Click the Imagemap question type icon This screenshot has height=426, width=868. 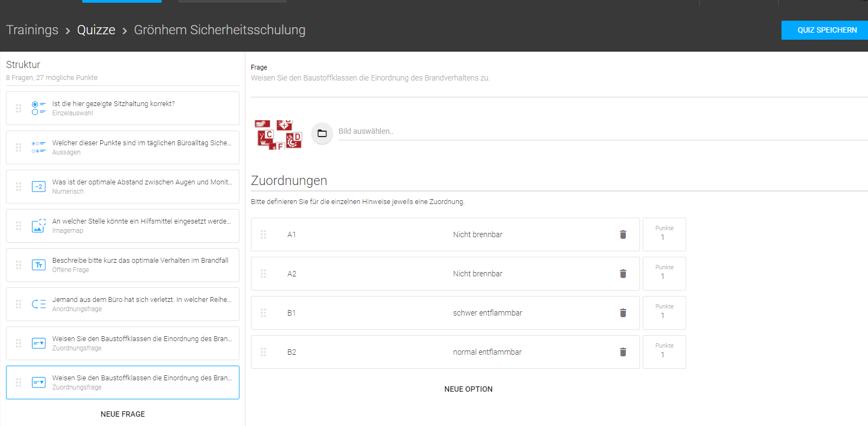click(39, 226)
